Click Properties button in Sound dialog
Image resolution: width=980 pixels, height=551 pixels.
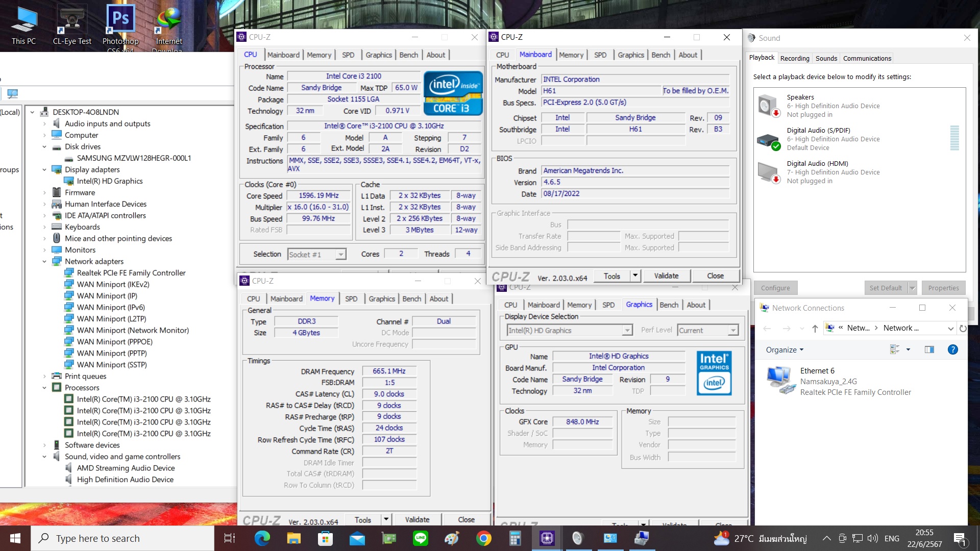click(x=943, y=288)
